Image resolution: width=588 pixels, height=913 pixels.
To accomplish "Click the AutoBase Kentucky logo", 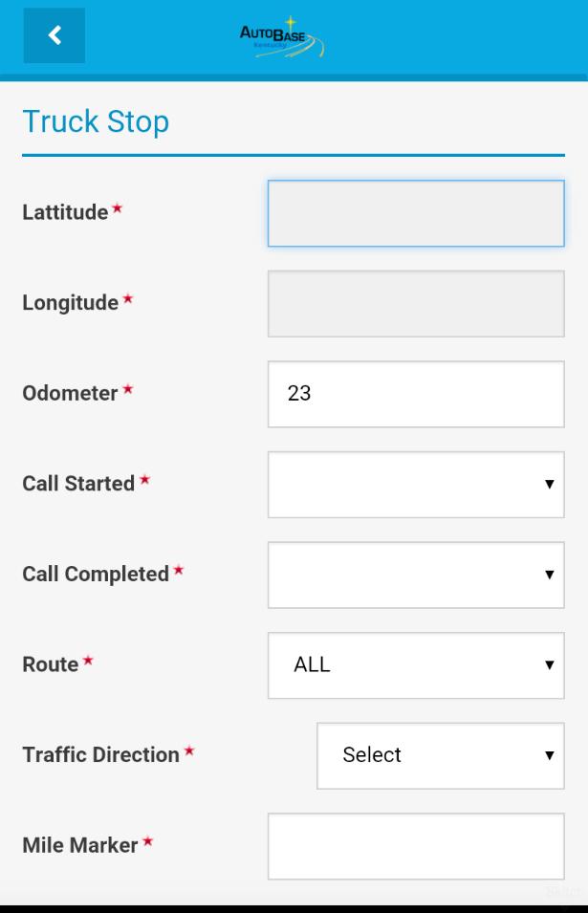I will point(281,38).
